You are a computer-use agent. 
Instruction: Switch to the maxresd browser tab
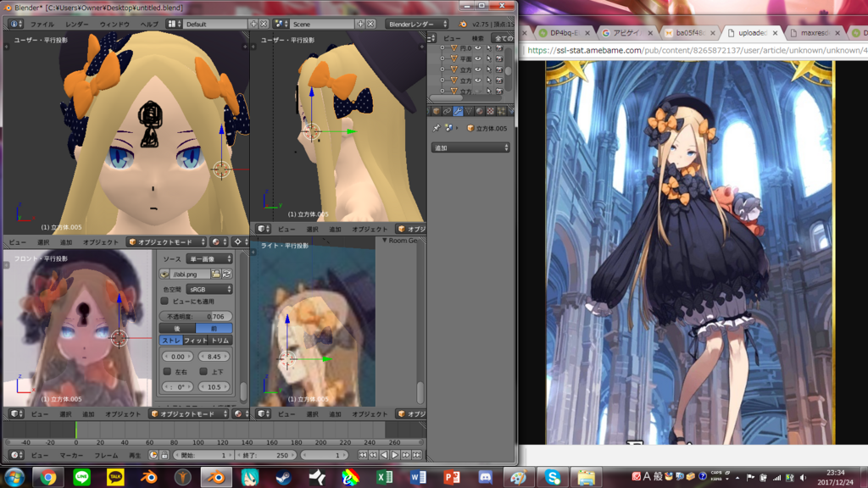pyautogui.click(x=815, y=33)
